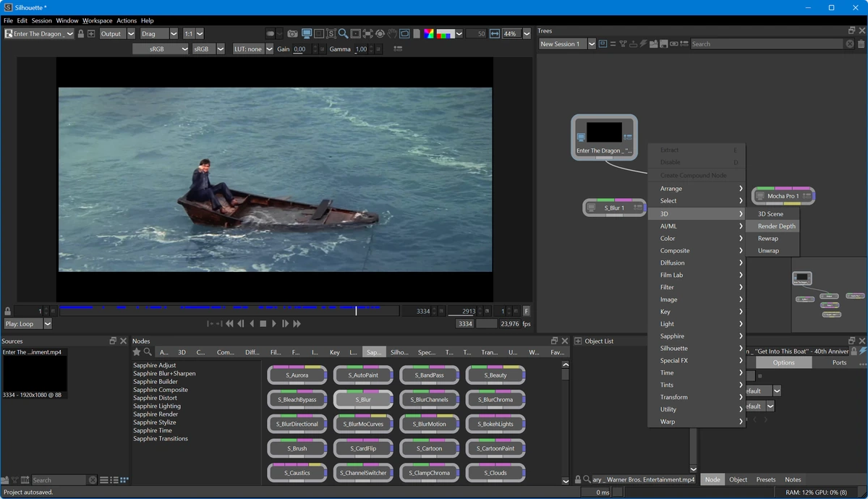The image size is (868, 499).
Task: Click the plus icon beside Object List
Action: [x=578, y=341]
